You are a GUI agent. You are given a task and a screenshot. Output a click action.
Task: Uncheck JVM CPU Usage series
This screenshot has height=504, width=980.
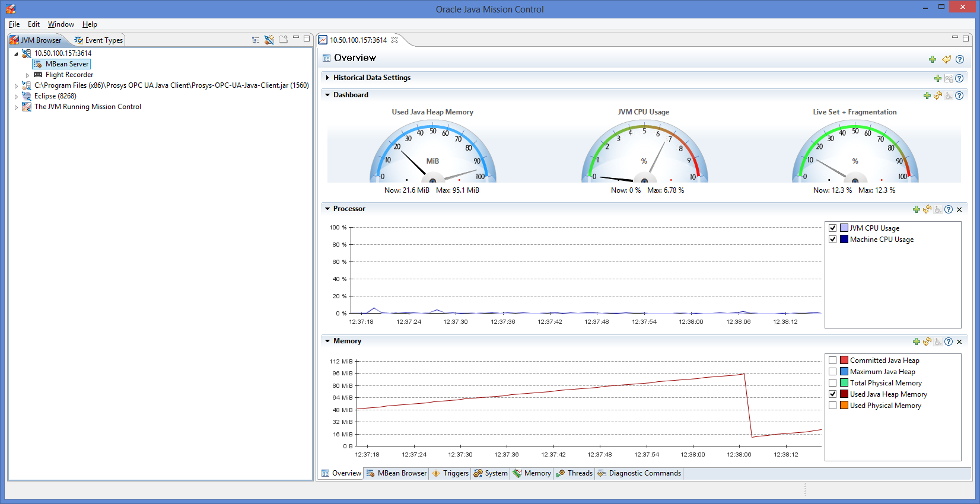833,228
